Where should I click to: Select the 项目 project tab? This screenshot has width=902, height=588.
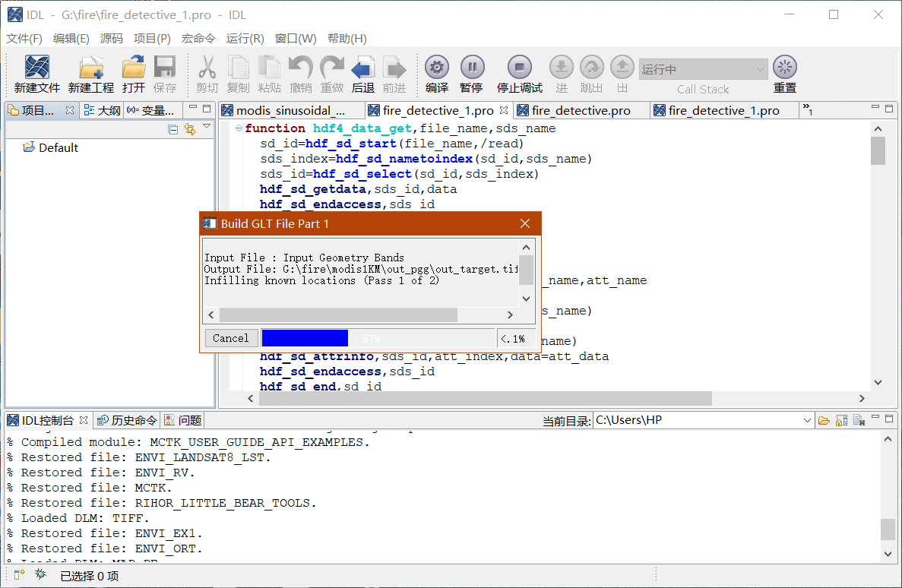[x=36, y=110]
